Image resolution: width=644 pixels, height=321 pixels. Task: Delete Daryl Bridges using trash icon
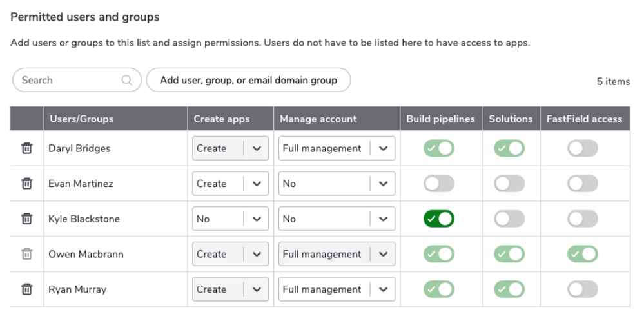[27, 148]
